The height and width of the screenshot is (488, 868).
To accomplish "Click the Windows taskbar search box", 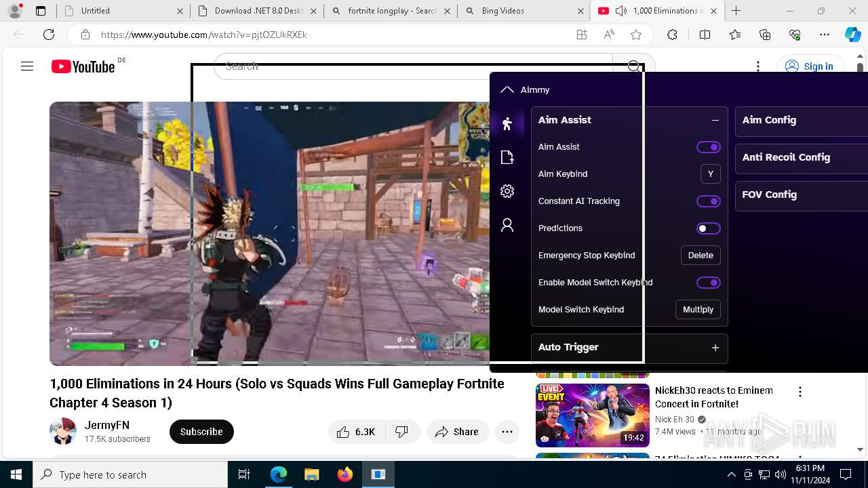I will 130,474.
